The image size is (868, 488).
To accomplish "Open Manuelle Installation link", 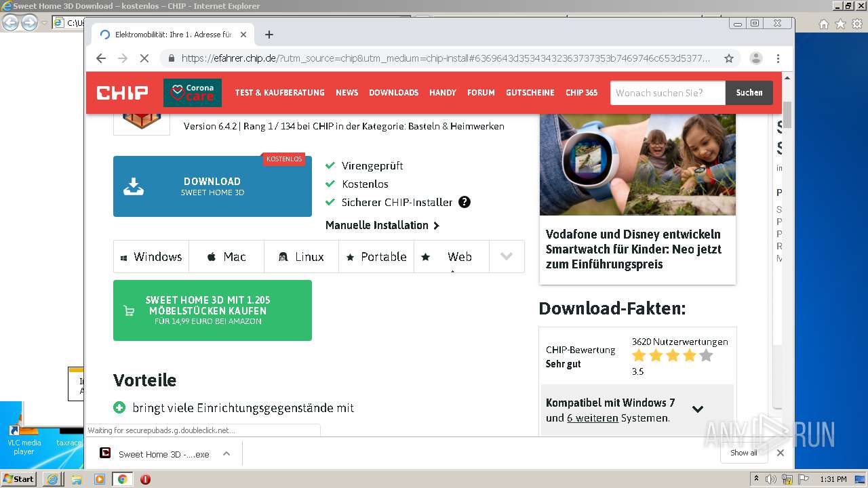I will click(382, 225).
